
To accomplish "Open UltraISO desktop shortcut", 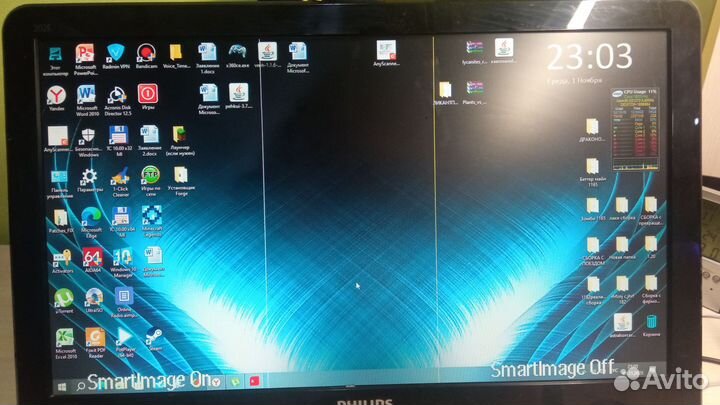I will (x=94, y=297).
